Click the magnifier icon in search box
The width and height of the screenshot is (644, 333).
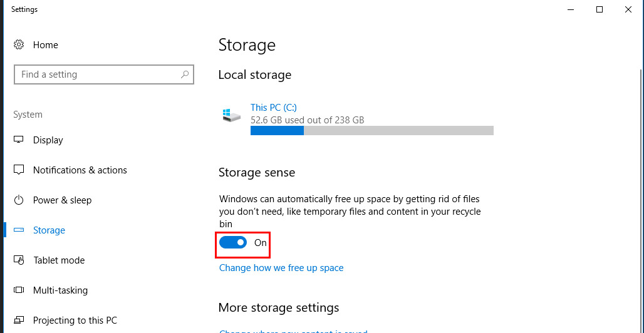tap(185, 74)
